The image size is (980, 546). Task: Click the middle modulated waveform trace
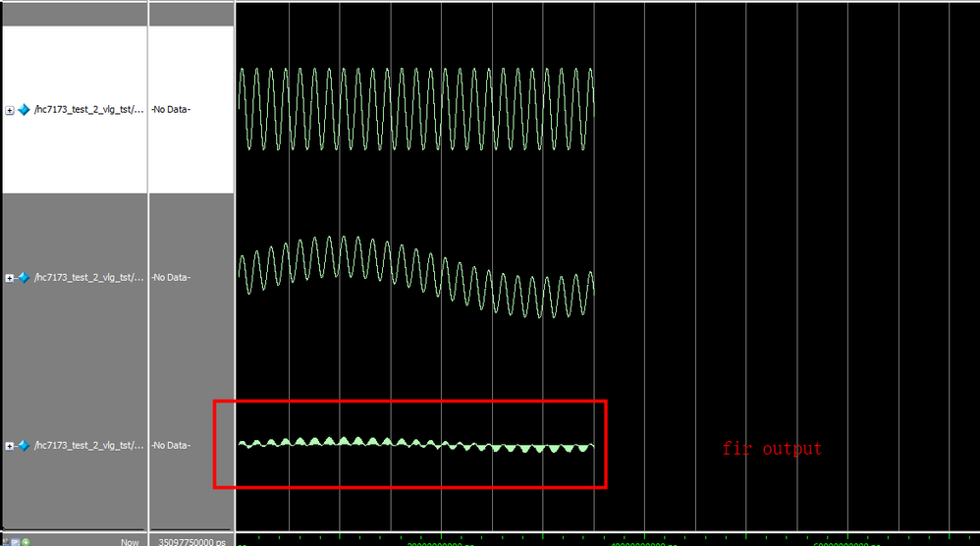415,277
